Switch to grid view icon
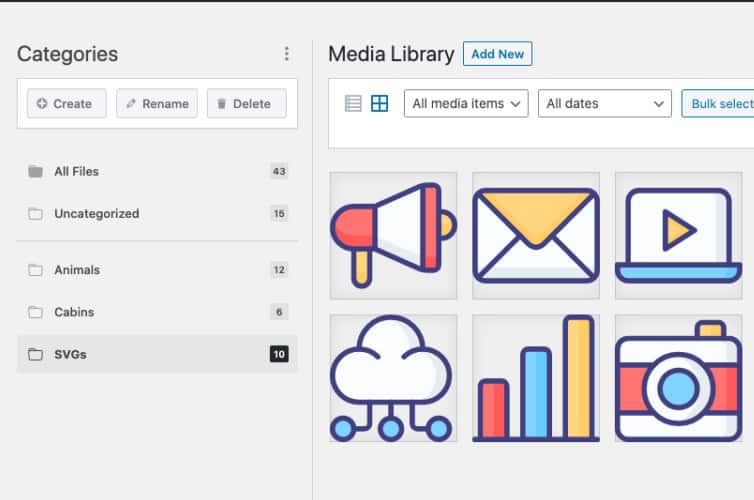Image resolution: width=754 pixels, height=500 pixels. click(x=379, y=103)
